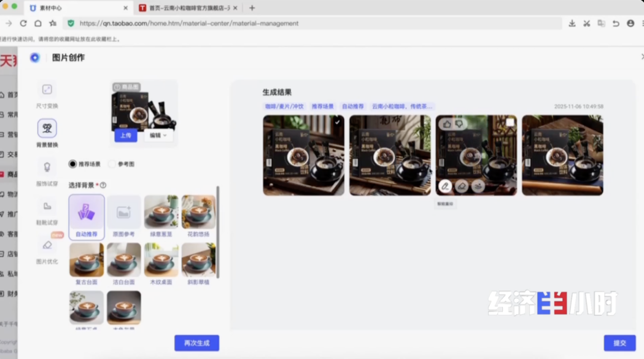
Task: Choose the 木纹桌面 background thumbnail
Action: pos(161,259)
